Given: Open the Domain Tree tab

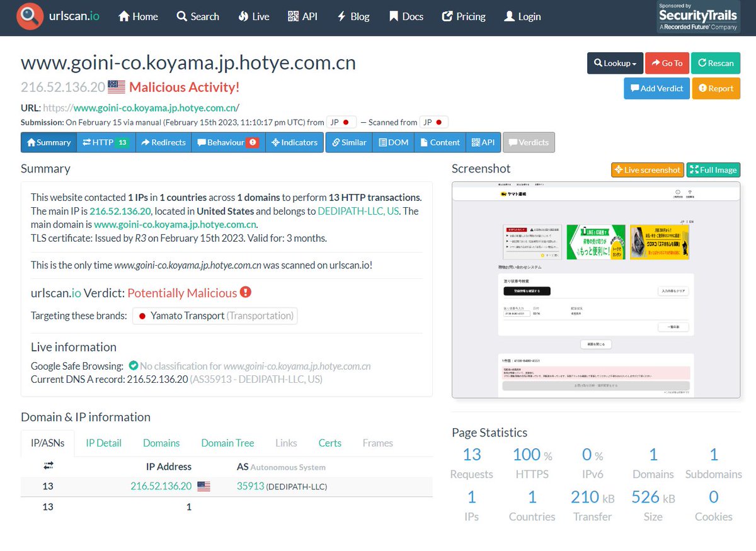Looking at the screenshot, I should pyautogui.click(x=227, y=443).
